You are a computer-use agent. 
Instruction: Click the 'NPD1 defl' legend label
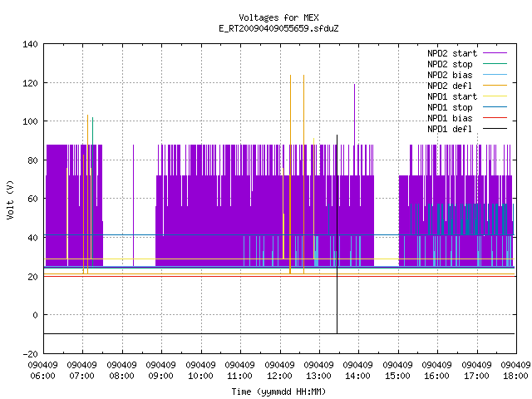click(450, 130)
